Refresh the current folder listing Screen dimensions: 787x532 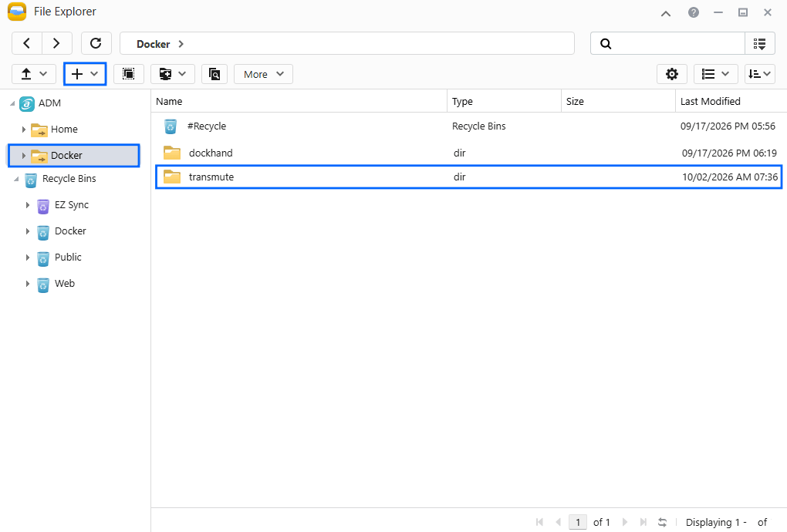(96, 44)
